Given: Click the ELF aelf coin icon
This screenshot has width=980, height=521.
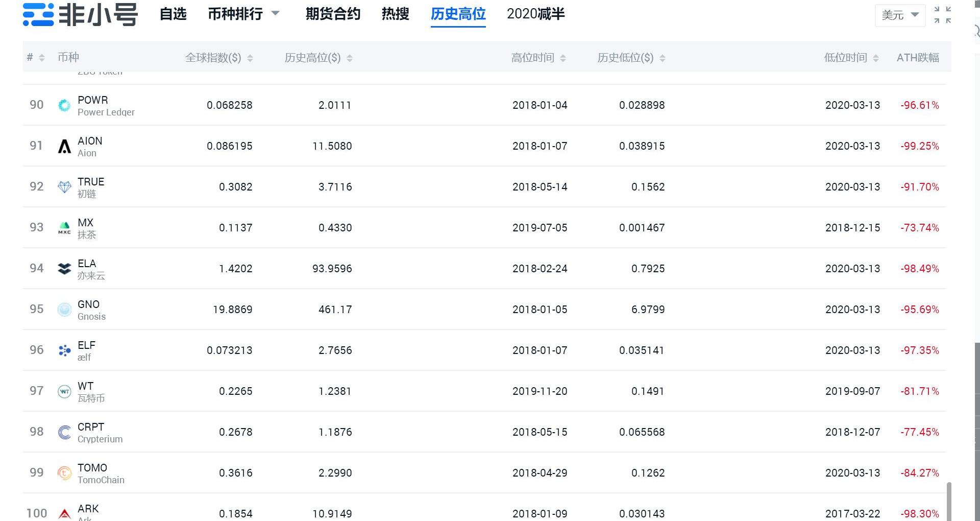Looking at the screenshot, I should 64,350.
